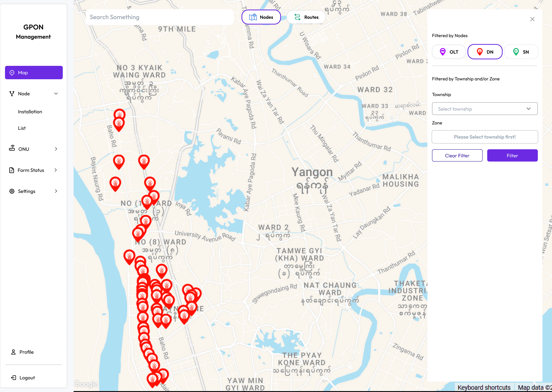Viewport: 552px width, 392px height.
Task: Click the Search Something input field
Action: coord(159,17)
